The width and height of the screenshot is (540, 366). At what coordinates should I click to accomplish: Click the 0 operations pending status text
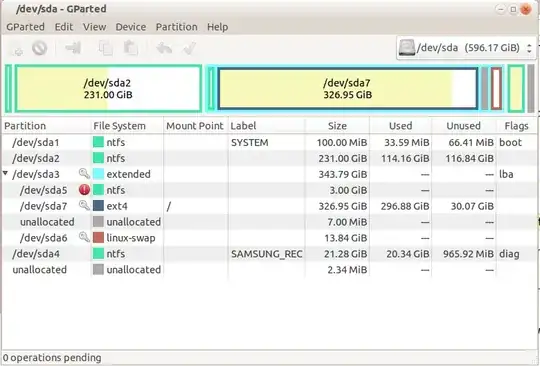(x=52, y=358)
